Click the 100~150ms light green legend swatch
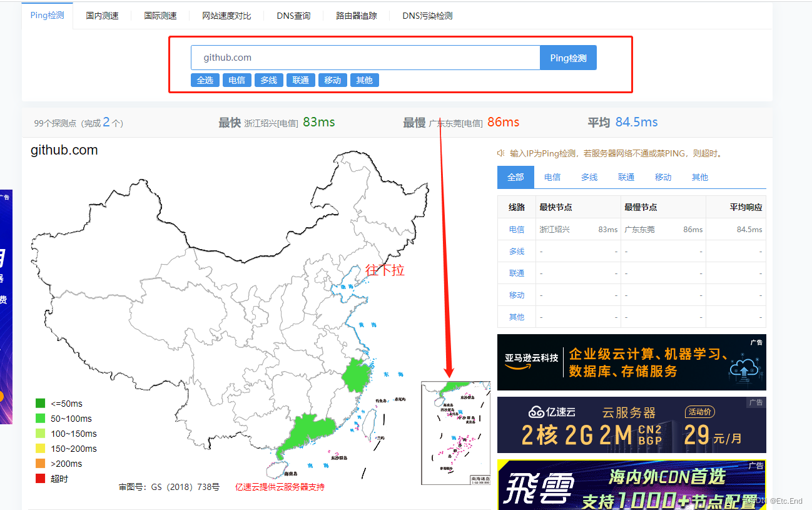This screenshot has height=510, width=812. tap(41, 434)
